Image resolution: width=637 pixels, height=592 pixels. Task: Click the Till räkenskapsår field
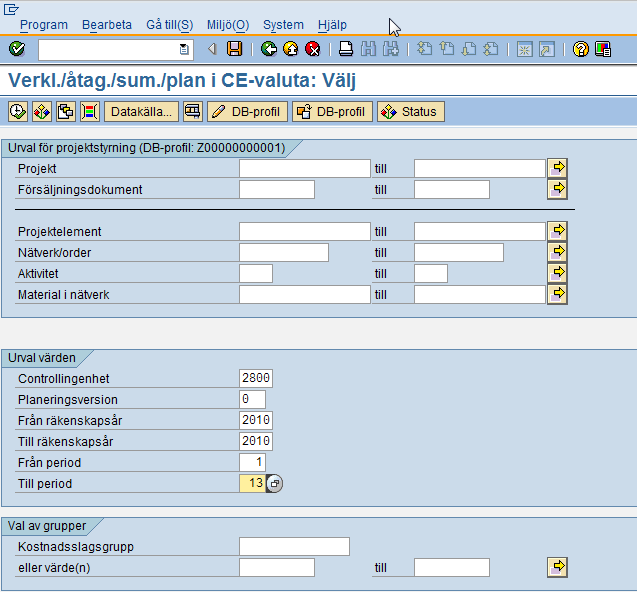tap(256, 441)
